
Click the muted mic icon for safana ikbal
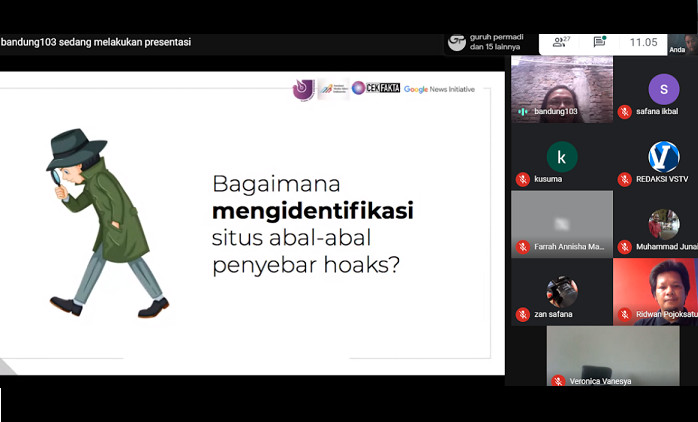click(624, 112)
